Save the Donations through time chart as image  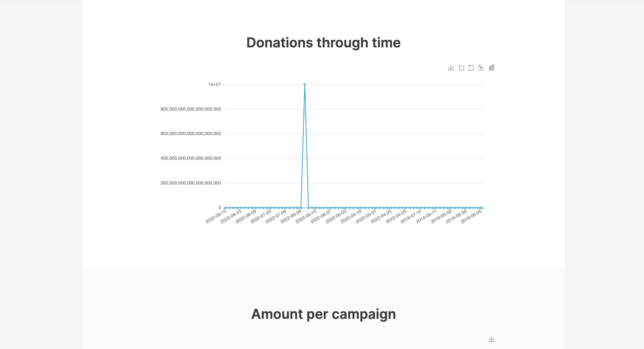[x=451, y=68]
